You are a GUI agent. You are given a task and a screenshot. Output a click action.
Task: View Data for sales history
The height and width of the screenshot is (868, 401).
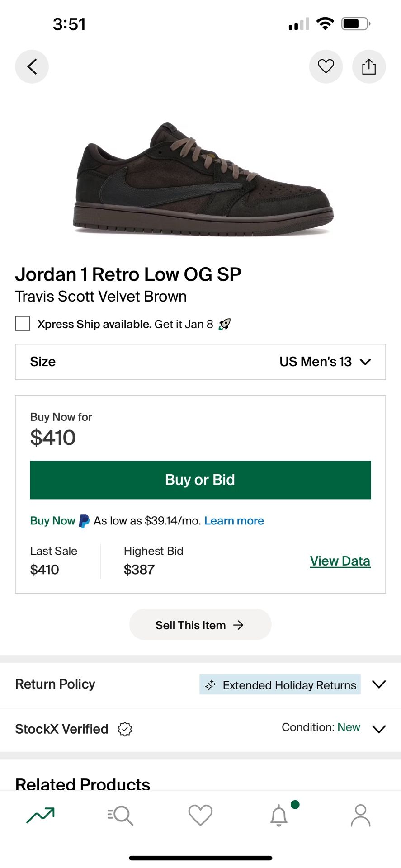click(x=340, y=561)
